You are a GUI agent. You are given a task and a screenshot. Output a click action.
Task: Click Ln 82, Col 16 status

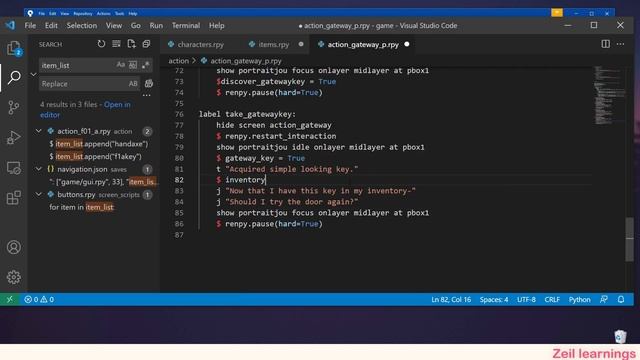[451, 300]
